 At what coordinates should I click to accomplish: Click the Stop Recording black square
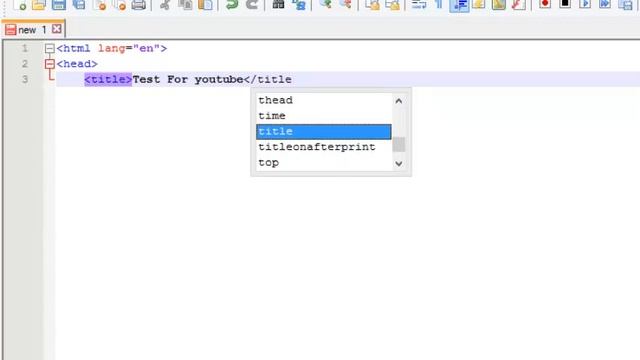(x=565, y=4)
